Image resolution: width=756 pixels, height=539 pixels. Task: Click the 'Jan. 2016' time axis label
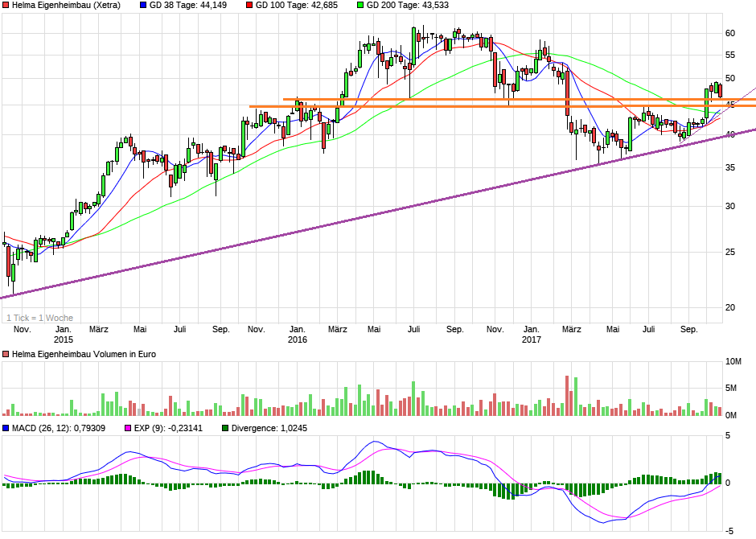[297, 334]
